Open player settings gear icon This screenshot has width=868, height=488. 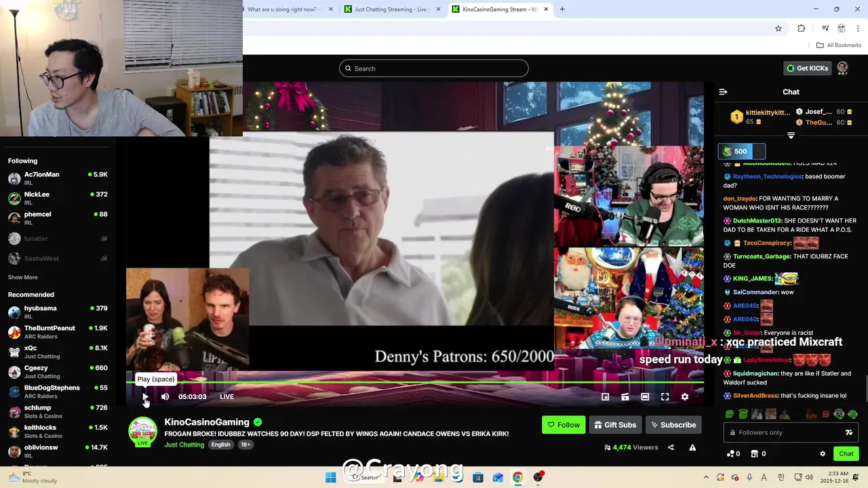coord(685,396)
